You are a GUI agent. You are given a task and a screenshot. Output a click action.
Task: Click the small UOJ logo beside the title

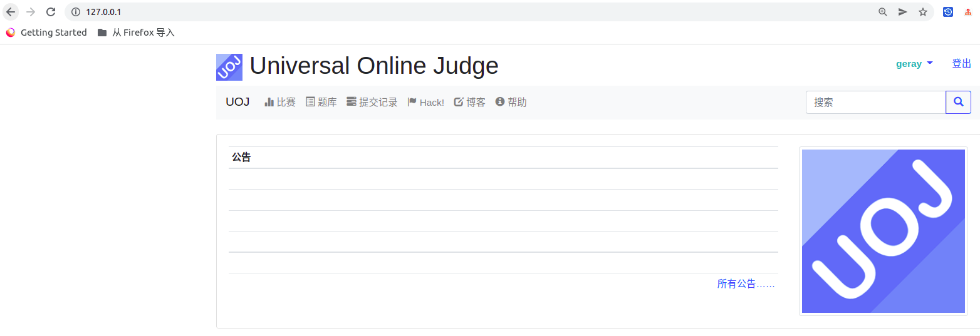point(229,67)
